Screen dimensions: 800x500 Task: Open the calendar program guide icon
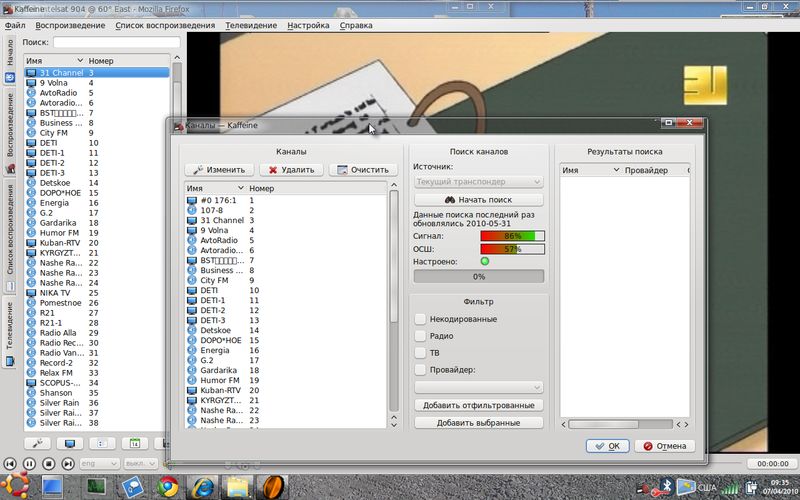[135, 443]
